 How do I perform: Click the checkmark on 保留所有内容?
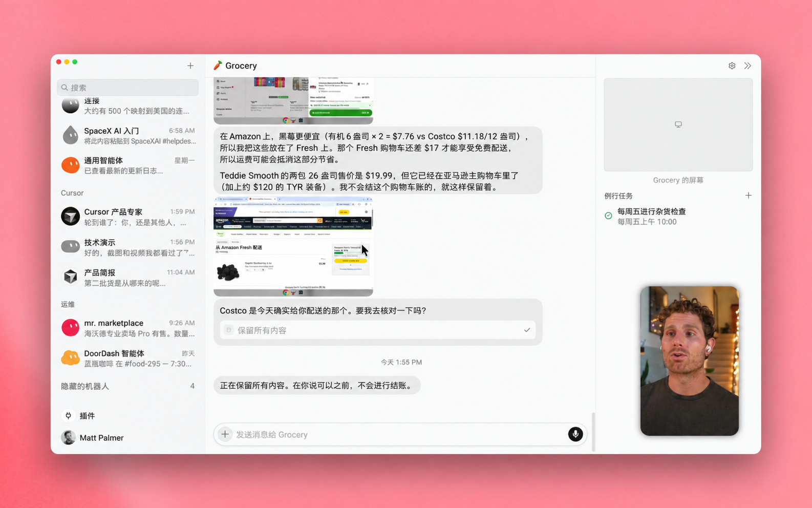coord(527,330)
